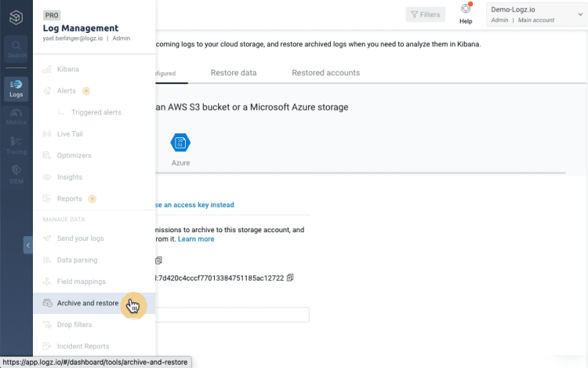Open Kibana from the Log Management menu
Screen dimensions: 588x368
(x=68, y=70)
